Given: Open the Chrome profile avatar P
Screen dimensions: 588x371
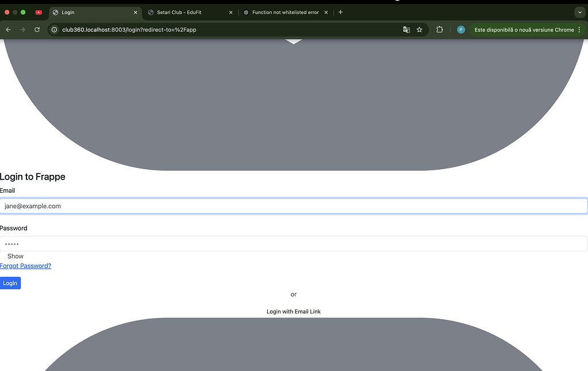Looking at the screenshot, I should (x=460, y=29).
